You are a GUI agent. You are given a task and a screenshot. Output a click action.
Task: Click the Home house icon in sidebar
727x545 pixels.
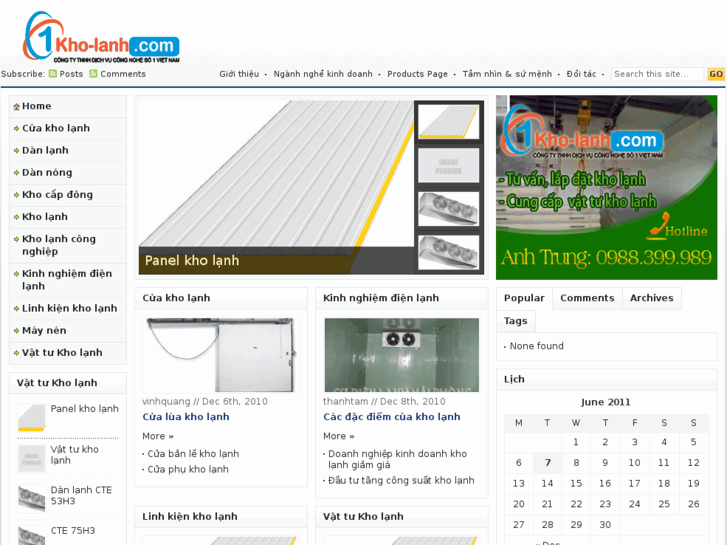pyautogui.click(x=17, y=107)
